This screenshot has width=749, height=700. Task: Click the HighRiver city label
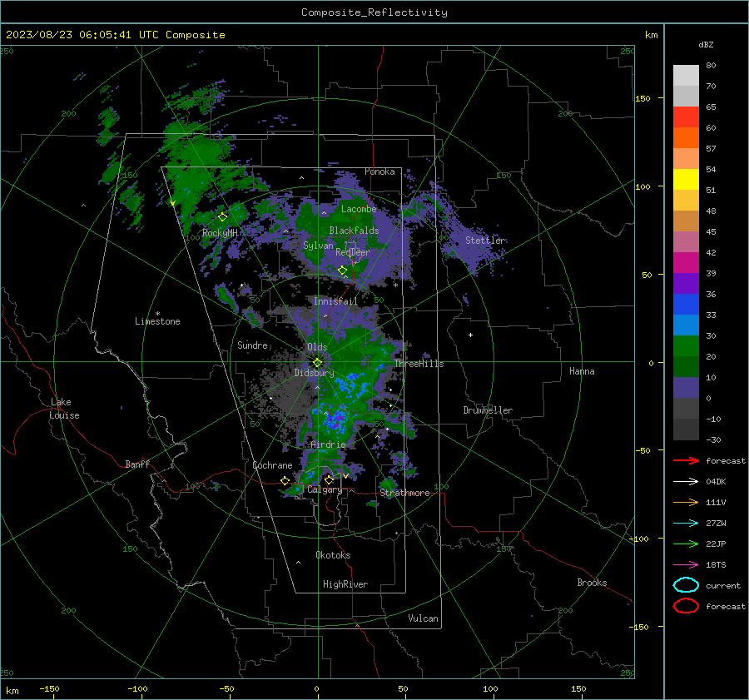345,584
